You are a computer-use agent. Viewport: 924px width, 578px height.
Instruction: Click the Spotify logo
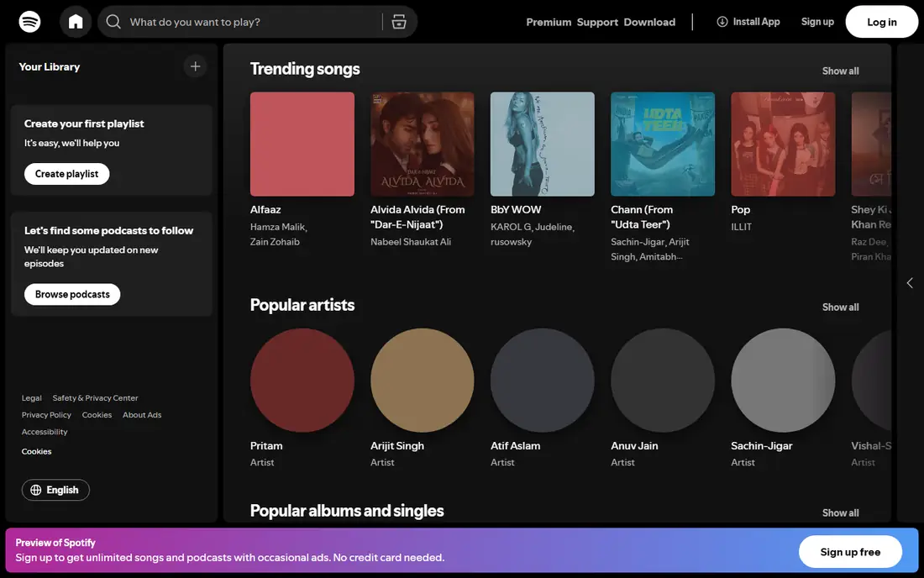pos(29,22)
